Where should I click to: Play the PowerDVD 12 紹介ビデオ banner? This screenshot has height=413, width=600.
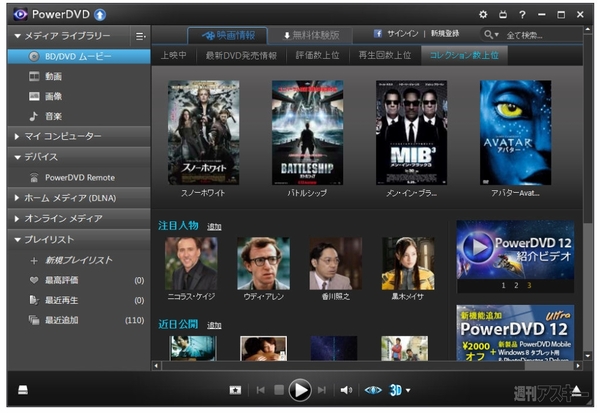coord(515,250)
